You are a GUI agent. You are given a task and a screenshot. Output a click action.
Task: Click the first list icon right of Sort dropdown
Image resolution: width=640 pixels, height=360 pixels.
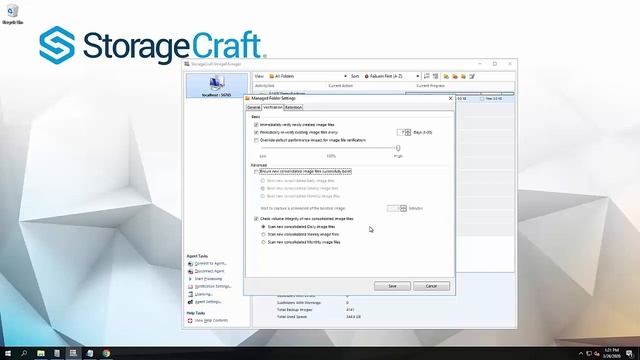427,76
